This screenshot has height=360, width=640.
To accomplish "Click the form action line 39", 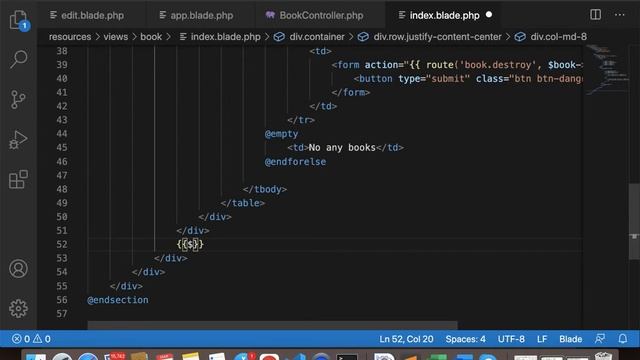I will point(456,65).
